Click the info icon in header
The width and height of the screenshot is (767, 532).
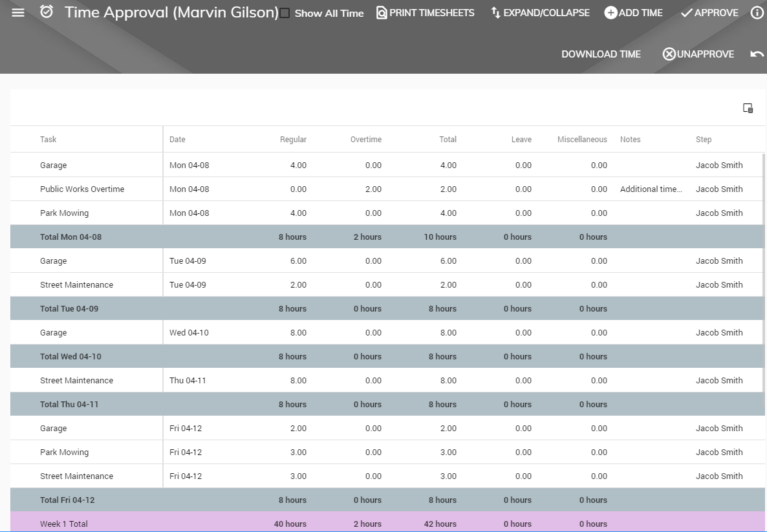(x=757, y=13)
